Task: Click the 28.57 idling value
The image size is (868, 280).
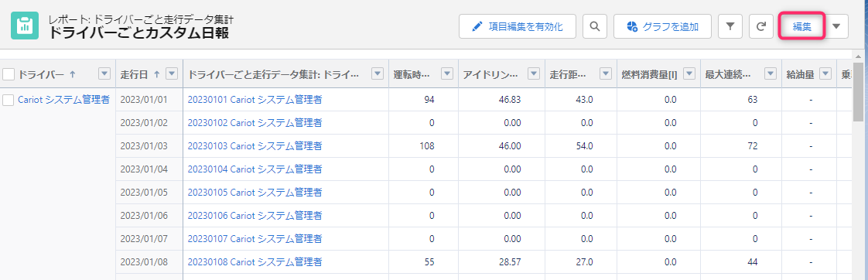Action: coord(509,262)
